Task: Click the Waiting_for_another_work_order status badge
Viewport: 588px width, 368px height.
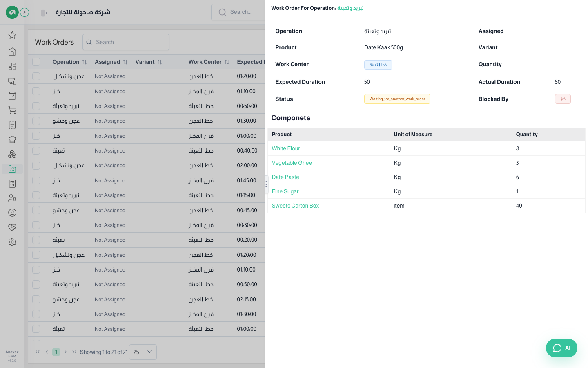Action: [397, 99]
